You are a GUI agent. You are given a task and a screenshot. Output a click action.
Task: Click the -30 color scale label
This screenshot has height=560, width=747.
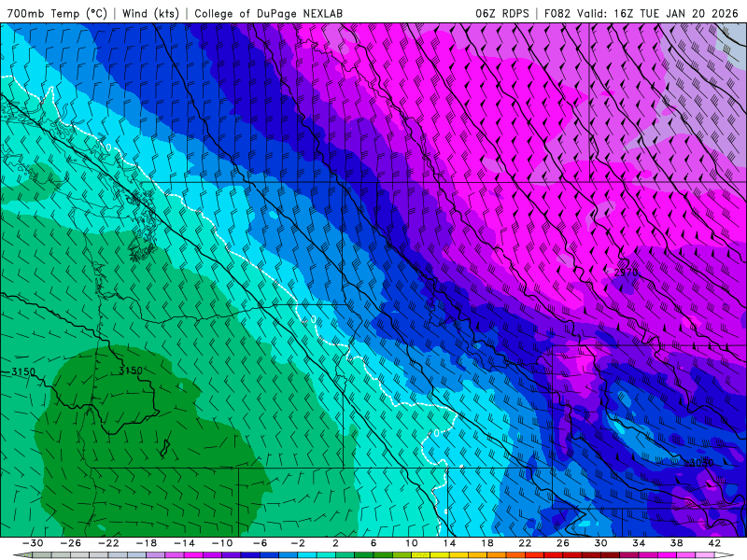(33, 543)
